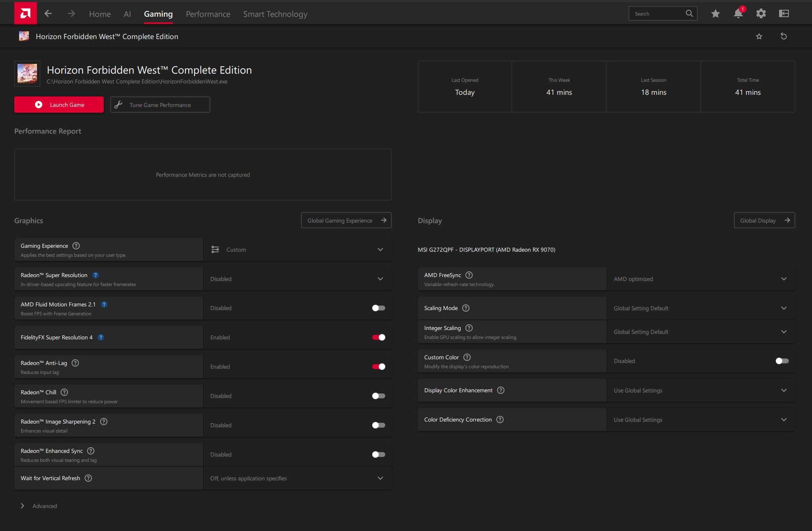The height and width of the screenshot is (531, 812).
Task: Reset game profile with the reset icon
Action: tap(784, 36)
